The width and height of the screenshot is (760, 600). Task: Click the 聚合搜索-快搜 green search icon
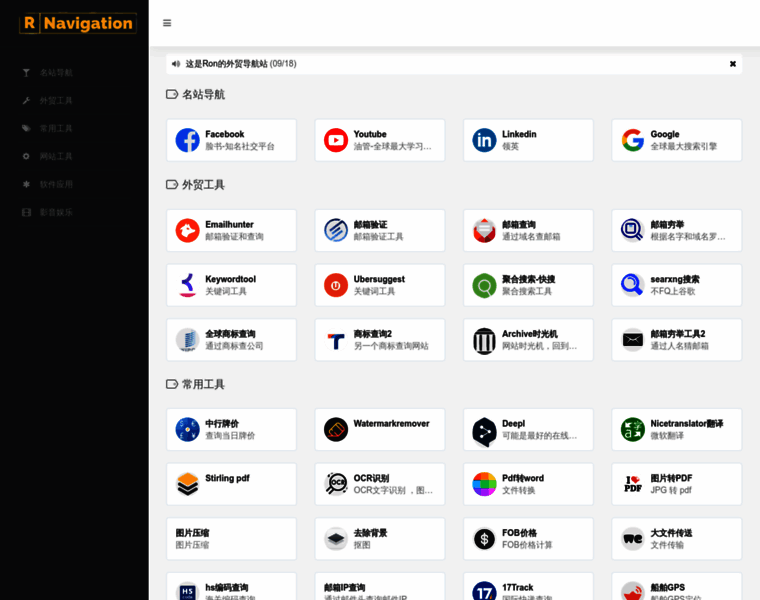484,285
